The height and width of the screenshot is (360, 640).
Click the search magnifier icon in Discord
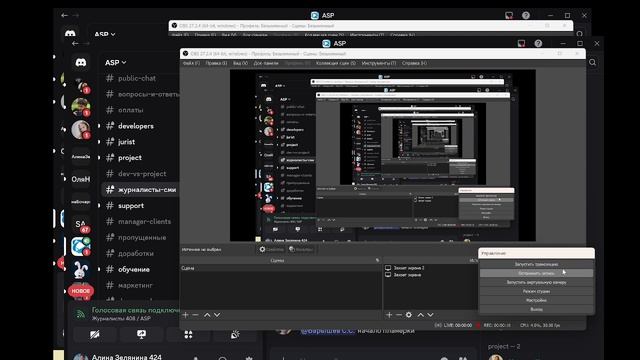coord(592,62)
